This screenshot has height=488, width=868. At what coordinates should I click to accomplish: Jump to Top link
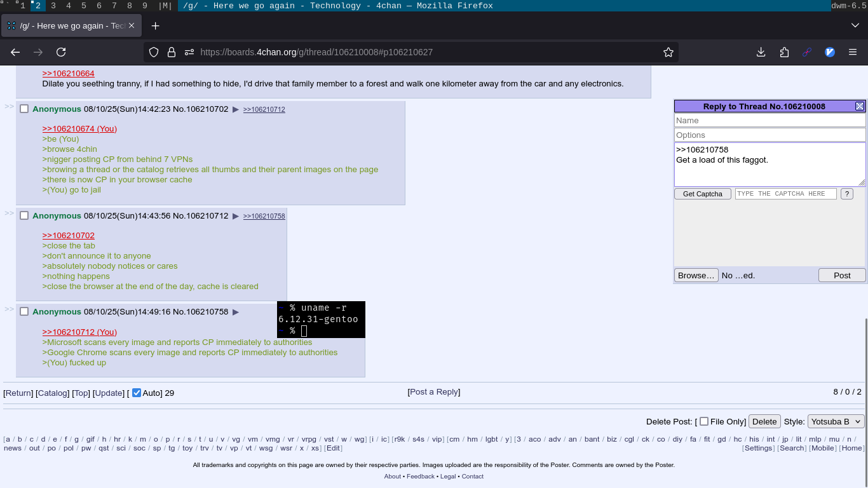coord(81,393)
